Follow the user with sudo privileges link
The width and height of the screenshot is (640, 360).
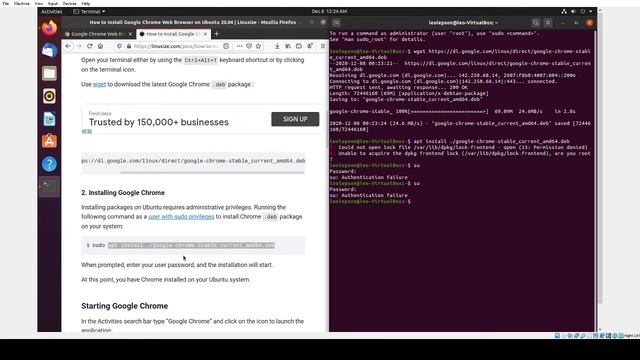click(x=181, y=217)
